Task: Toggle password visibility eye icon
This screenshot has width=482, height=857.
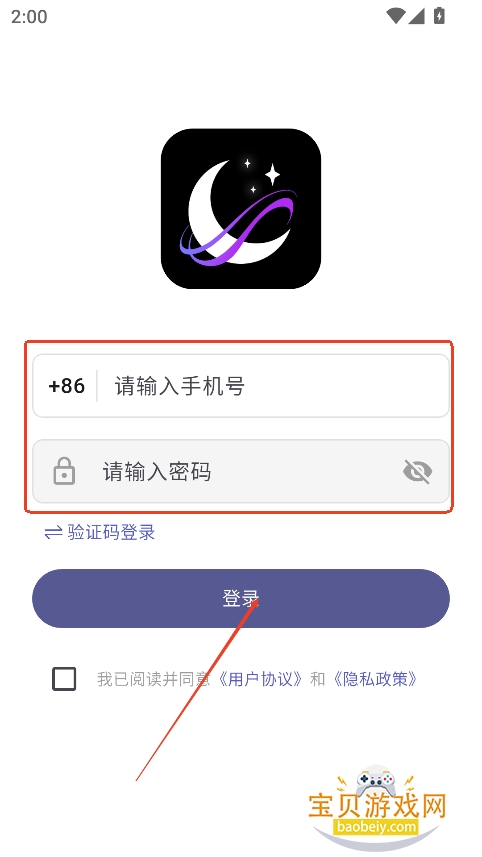Action: tap(418, 471)
